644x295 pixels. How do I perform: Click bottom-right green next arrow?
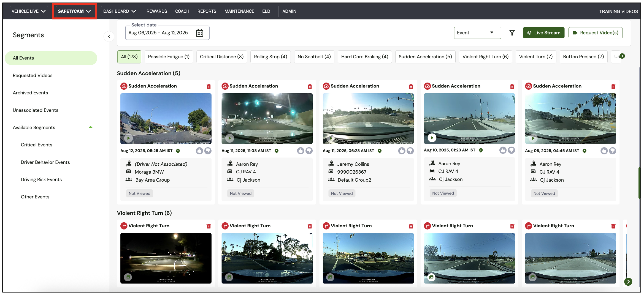[628, 282]
